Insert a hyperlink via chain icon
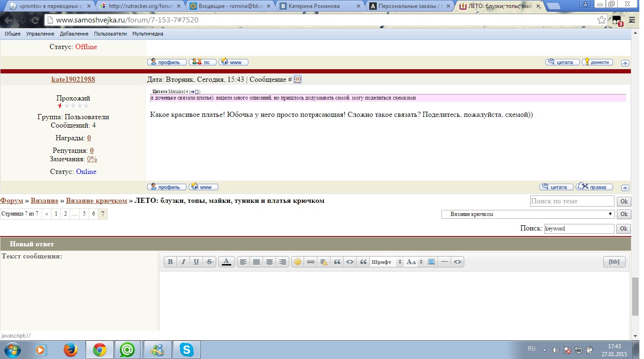644x359 pixels. coord(310,262)
